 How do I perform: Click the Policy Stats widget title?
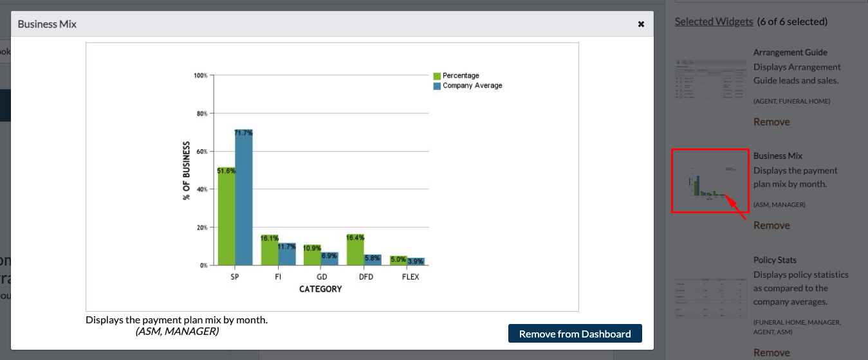[775, 260]
